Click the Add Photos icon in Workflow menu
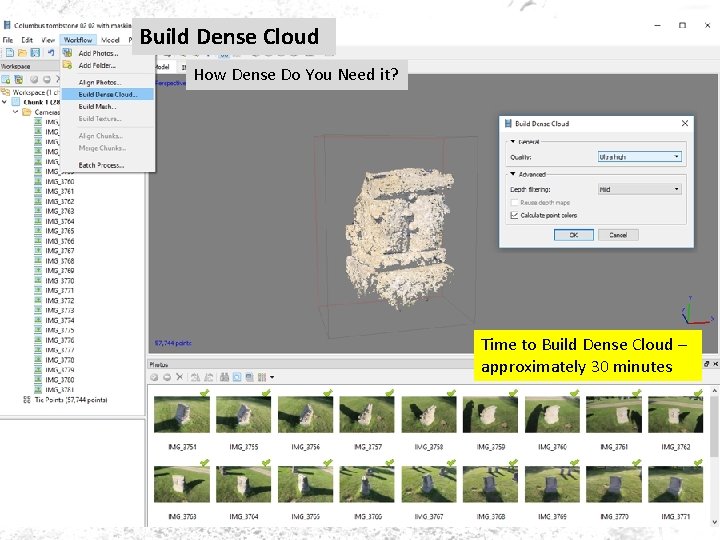 (68, 53)
